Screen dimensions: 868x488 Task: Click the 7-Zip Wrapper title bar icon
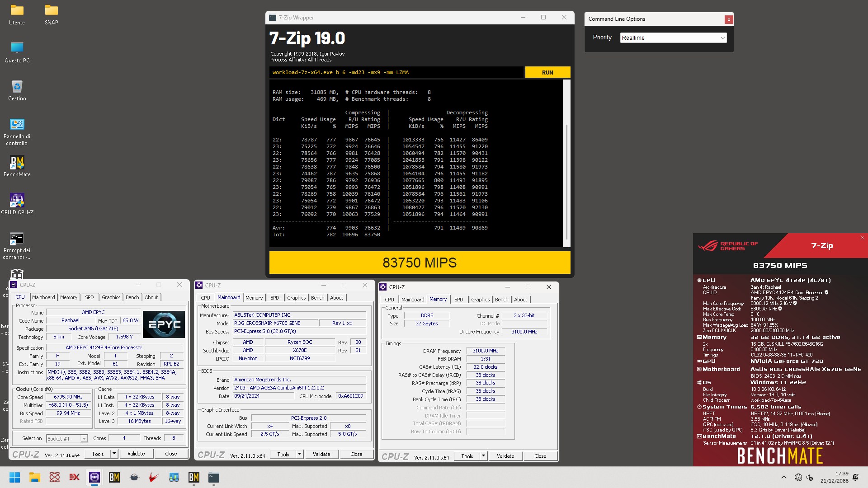click(x=273, y=18)
